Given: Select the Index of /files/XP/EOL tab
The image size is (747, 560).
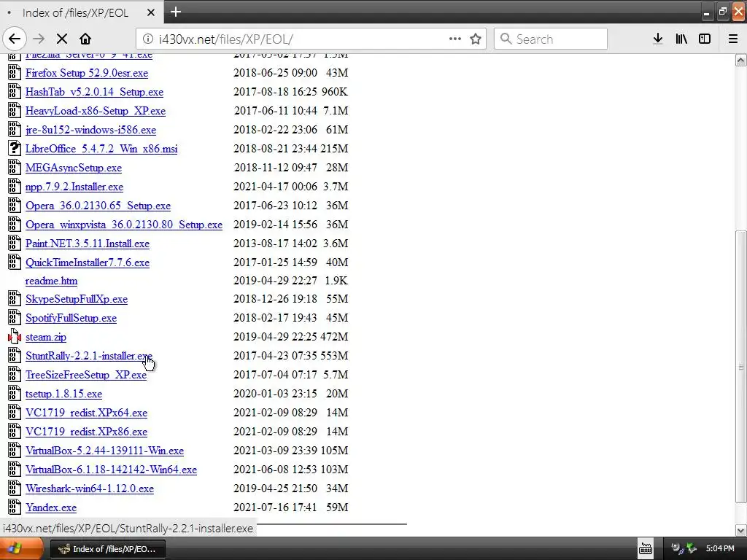Looking at the screenshot, I should (x=82, y=13).
